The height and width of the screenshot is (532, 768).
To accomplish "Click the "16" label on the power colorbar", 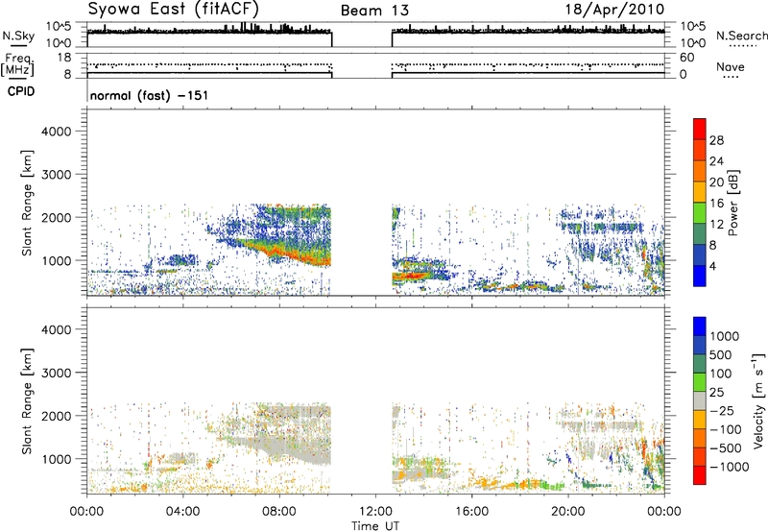I will 716,204.
